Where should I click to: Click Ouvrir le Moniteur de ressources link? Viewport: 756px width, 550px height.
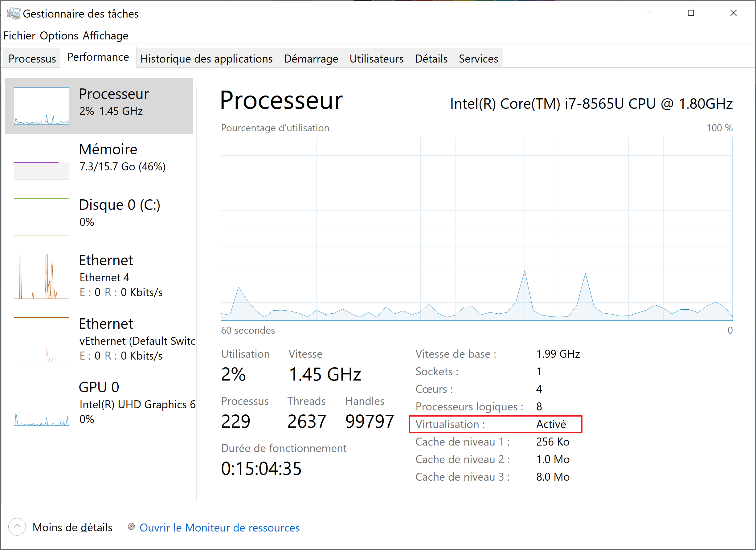219,528
